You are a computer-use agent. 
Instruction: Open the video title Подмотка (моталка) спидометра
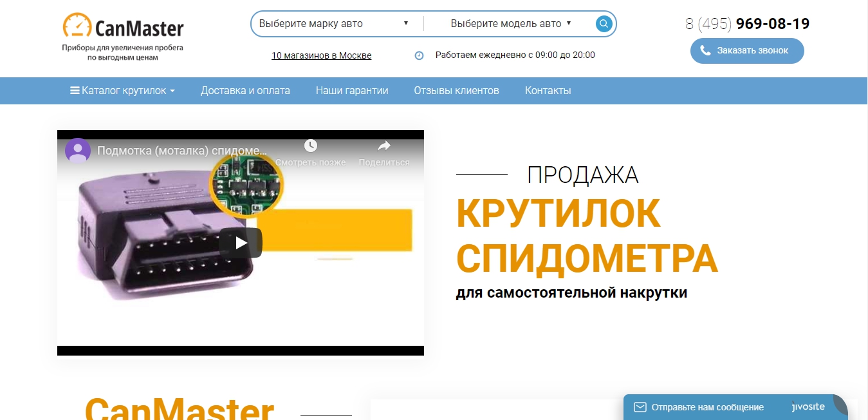pyautogui.click(x=181, y=151)
